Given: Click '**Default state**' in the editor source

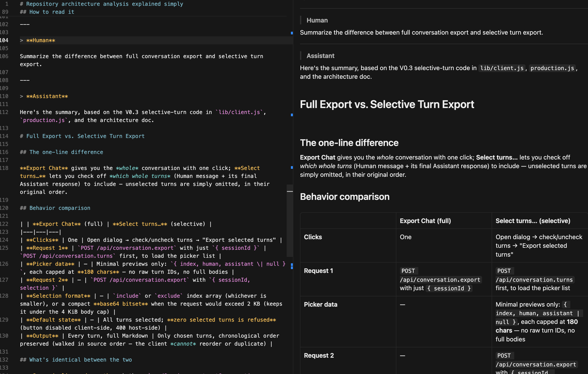Looking at the screenshot, I should pos(53,320).
